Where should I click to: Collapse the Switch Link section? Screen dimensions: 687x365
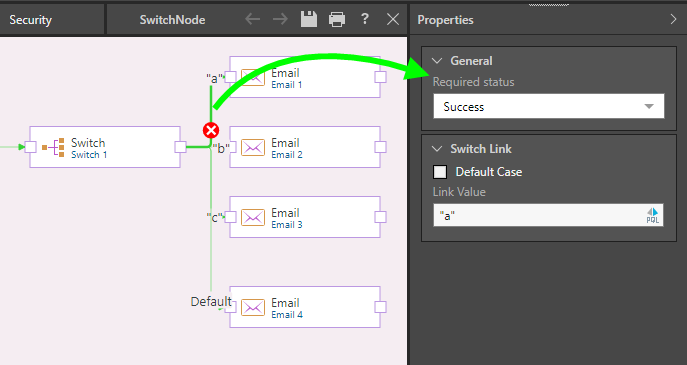click(437, 149)
